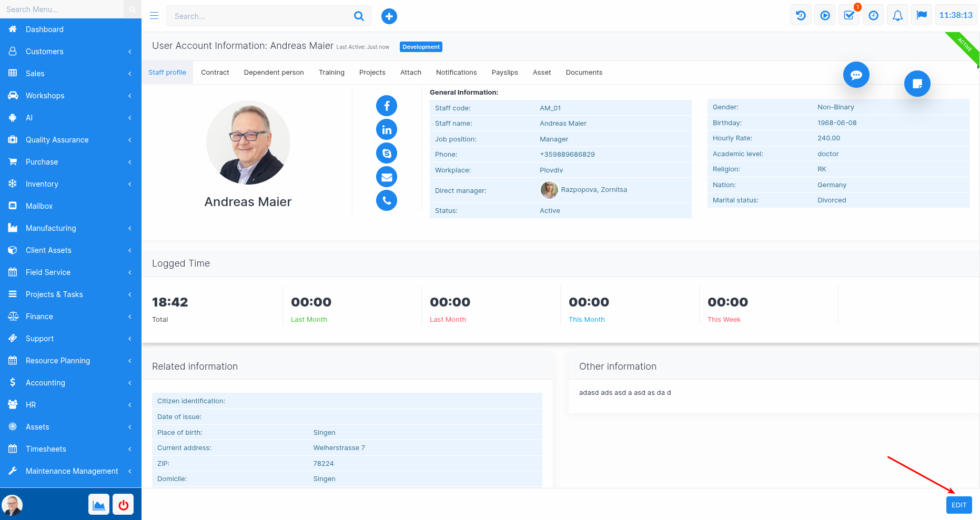Click the top Search input field

(260, 16)
